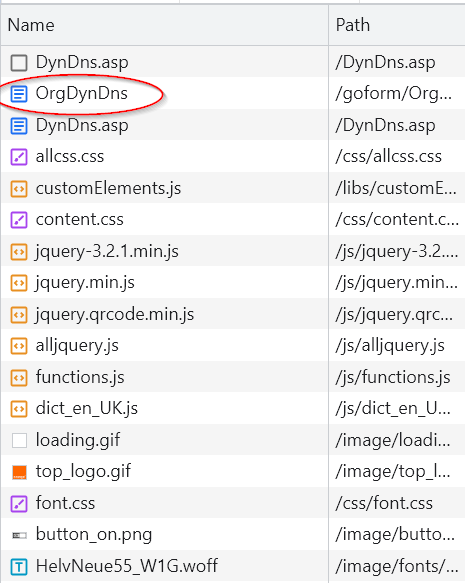Click the font icon beside HelvNeue55_W1G.woff
This screenshot has height=583, width=465.
pos(19,567)
